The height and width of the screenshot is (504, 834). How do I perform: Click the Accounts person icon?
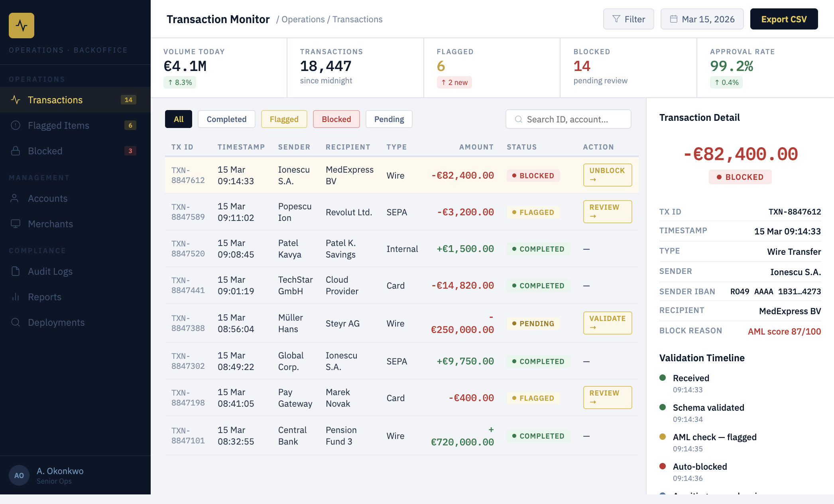point(15,198)
